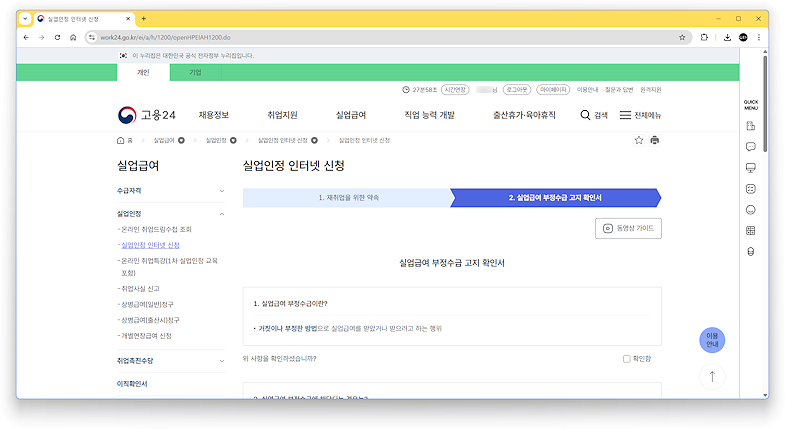Screen dimensions: 785x429
Task: Click the 질문과 답변 link
Action: pos(619,90)
